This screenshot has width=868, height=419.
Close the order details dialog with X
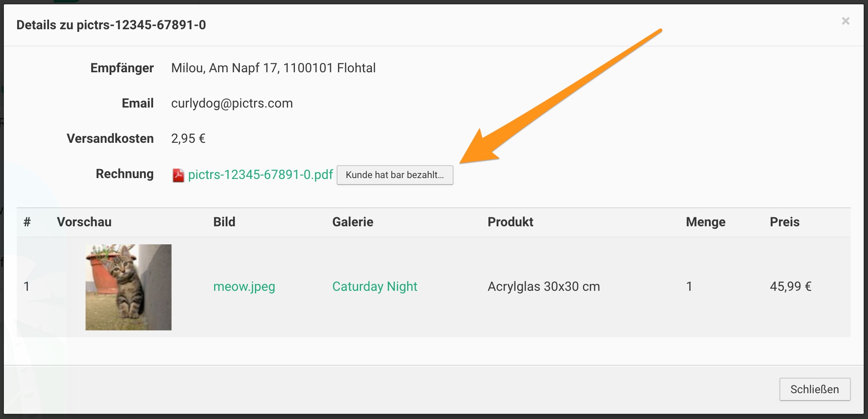845,21
